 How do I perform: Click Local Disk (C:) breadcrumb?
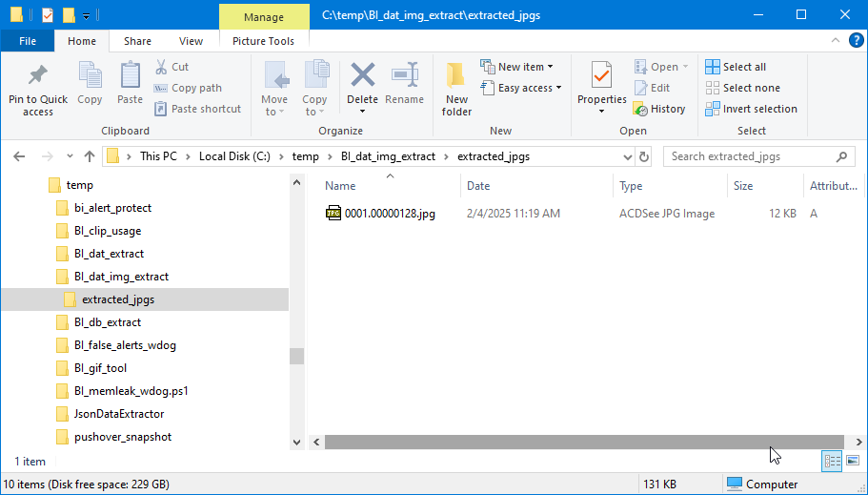[234, 156]
